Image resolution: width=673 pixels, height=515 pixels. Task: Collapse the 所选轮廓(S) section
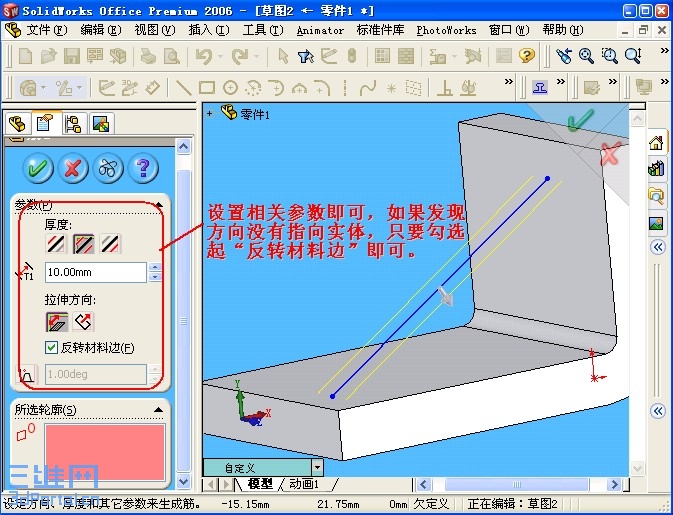point(158,410)
